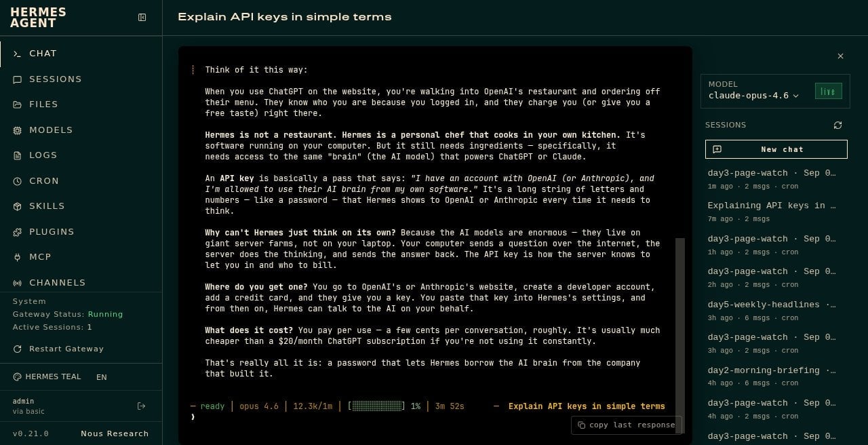The image size is (868, 445).
Task: Click the Chat terminal icon in sidebar
Action: (x=18, y=54)
